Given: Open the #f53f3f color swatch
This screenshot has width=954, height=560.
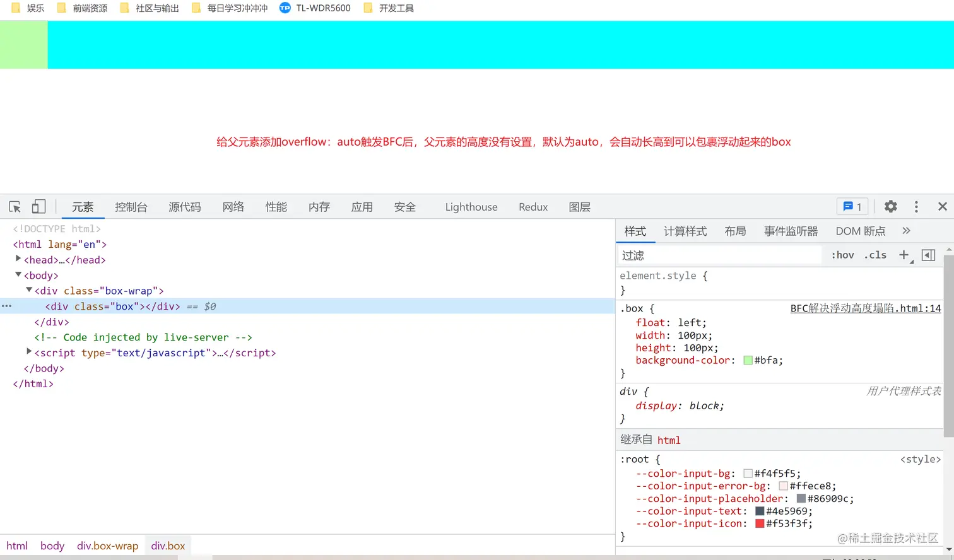Looking at the screenshot, I should pyautogui.click(x=760, y=523).
